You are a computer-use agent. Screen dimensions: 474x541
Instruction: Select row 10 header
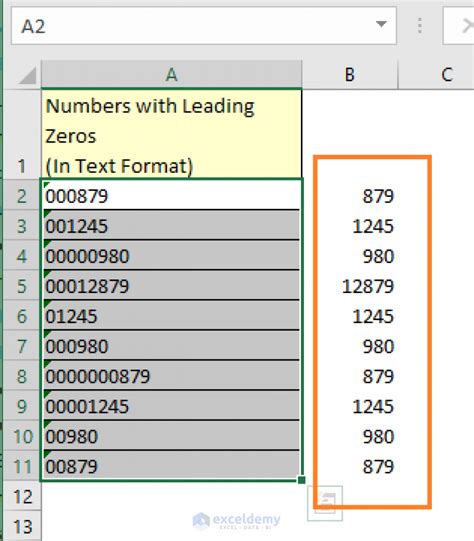point(22,435)
